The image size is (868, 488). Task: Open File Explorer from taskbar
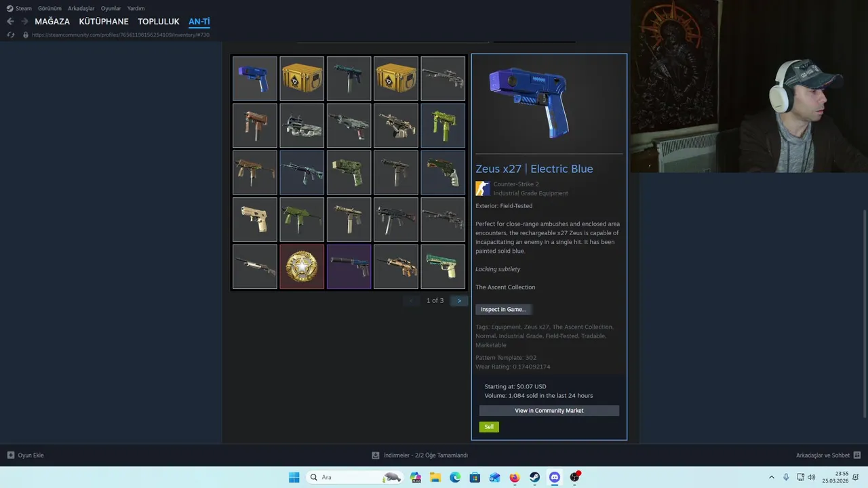[435, 477]
